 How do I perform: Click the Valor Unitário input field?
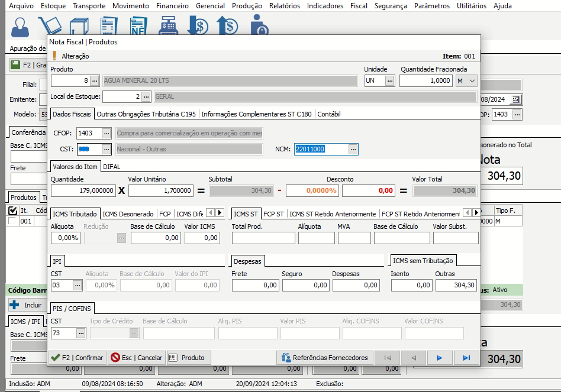point(161,190)
